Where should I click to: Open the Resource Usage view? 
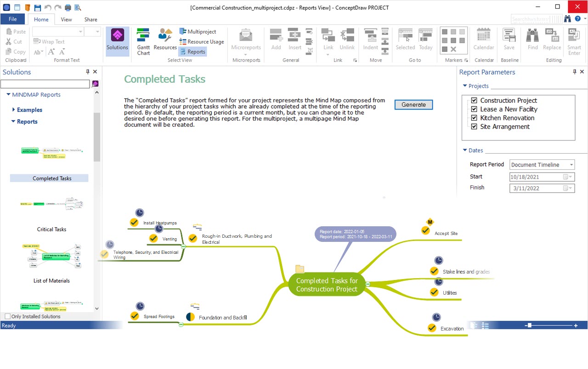[202, 42]
